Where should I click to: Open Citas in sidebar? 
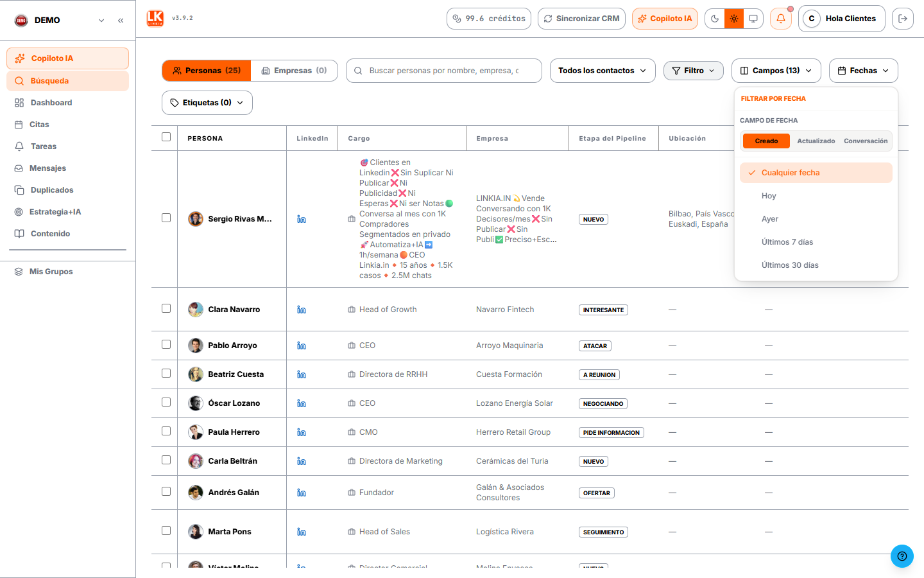click(67, 125)
